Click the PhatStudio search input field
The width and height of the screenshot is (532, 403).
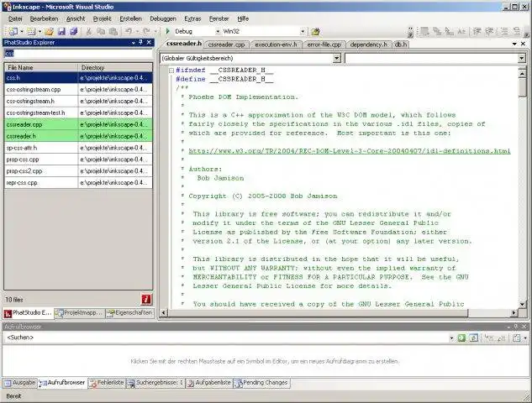pos(78,54)
